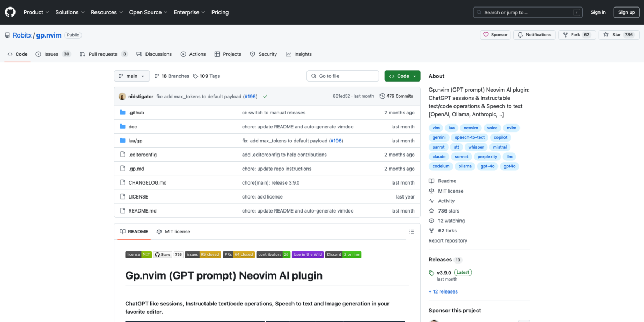Viewport: 644px width, 322px height.
Task: Open the Pull requests tab
Action: 104,54
